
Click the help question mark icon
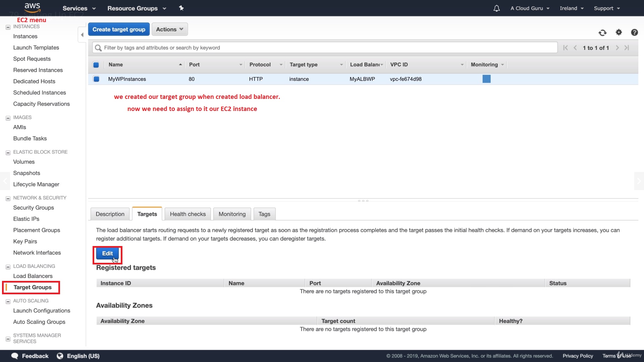pyautogui.click(x=634, y=32)
